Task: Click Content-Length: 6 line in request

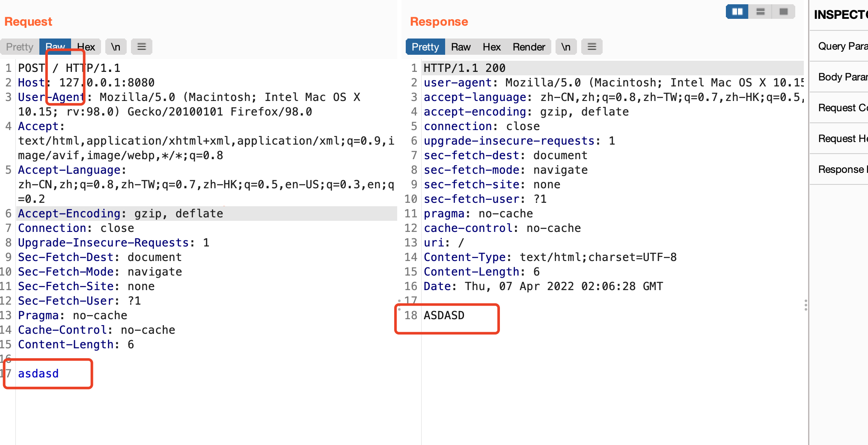Action: pos(76,344)
